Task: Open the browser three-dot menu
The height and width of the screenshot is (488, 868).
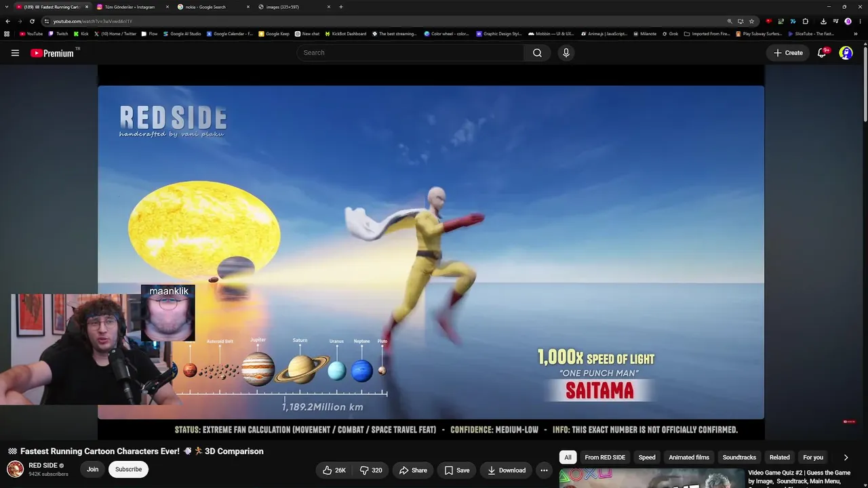Action: coord(860,21)
